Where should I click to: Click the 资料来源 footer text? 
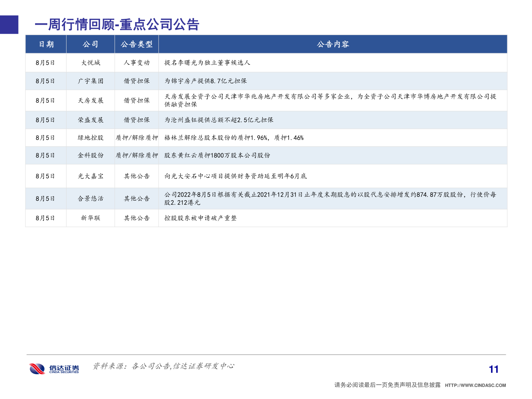(164, 367)
